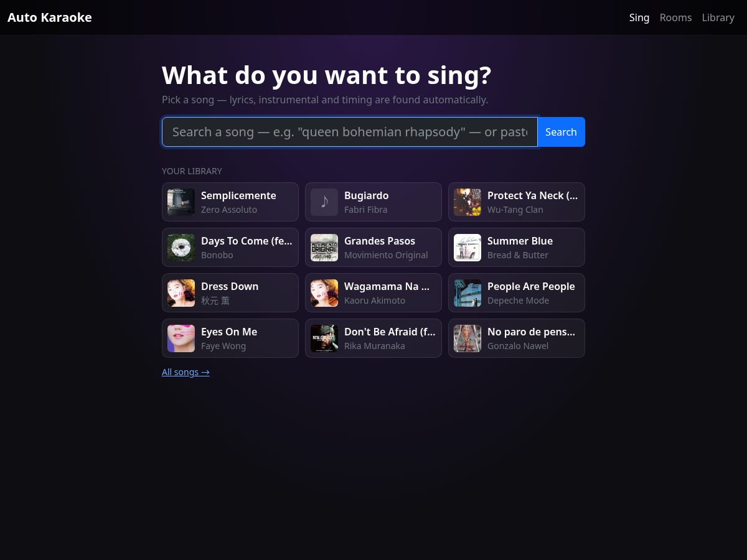
Task: Switch to the Sing tab
Action: pyautogui.click(x=639, y=17)
